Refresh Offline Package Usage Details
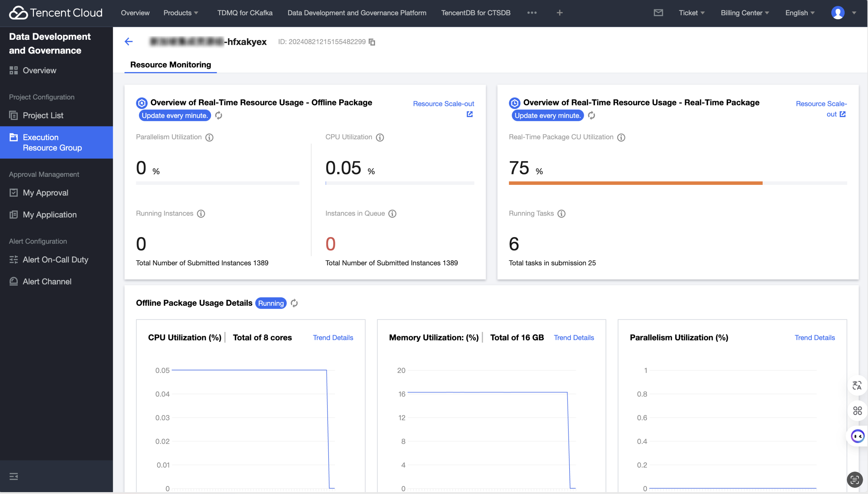Viewport: 868px width, 494px height. (x=294, y=303)
